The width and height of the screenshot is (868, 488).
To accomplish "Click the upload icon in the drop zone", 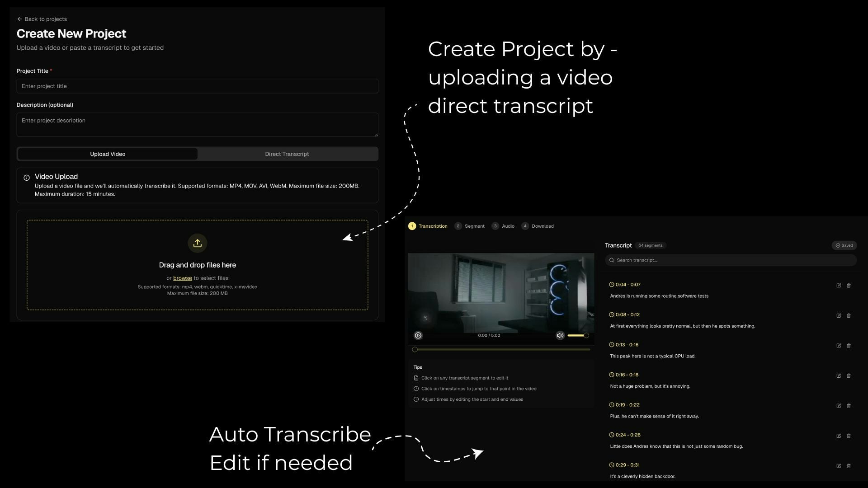I will coord(197,243).
